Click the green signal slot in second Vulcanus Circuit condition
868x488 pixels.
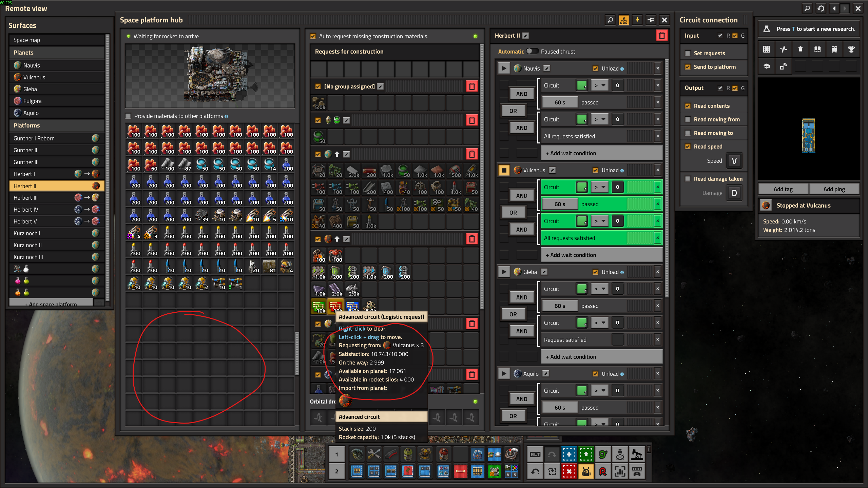582,221
